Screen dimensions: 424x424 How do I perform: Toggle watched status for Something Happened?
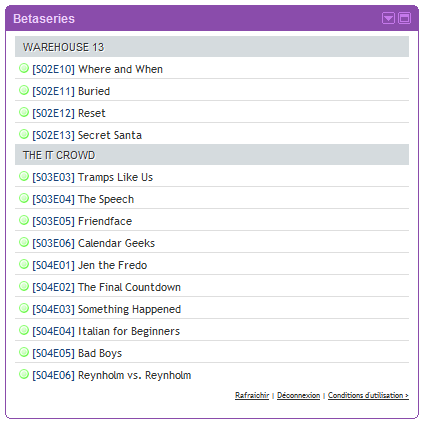point(24,308)
